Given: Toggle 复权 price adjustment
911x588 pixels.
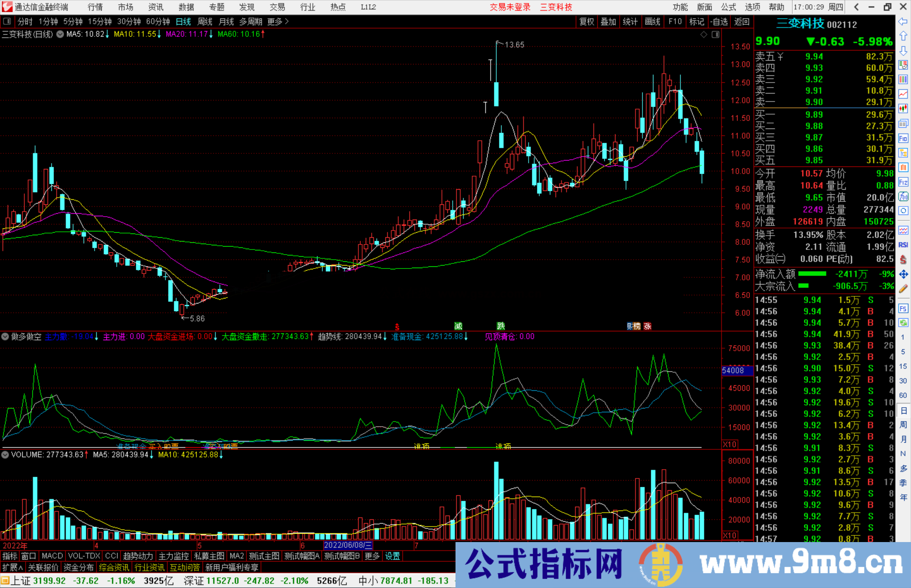Looking at the screenshot, I should pyautogui.click(x=587, y=21).
